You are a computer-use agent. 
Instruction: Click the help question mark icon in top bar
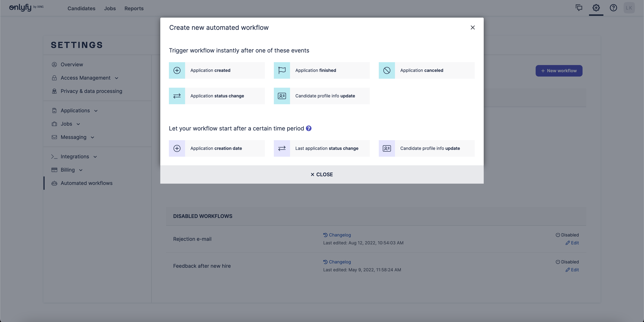click(x=613, y=8)
